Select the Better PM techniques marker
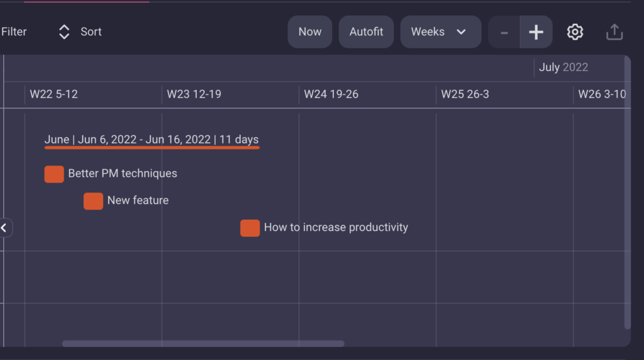 (x=54, y=174)
